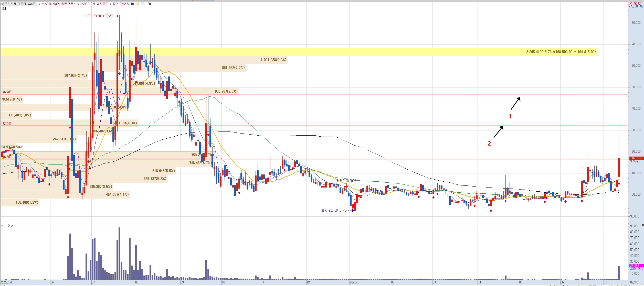Click the 최저 92,400 low marker
The image size is (644, 286).
[335, 211]
